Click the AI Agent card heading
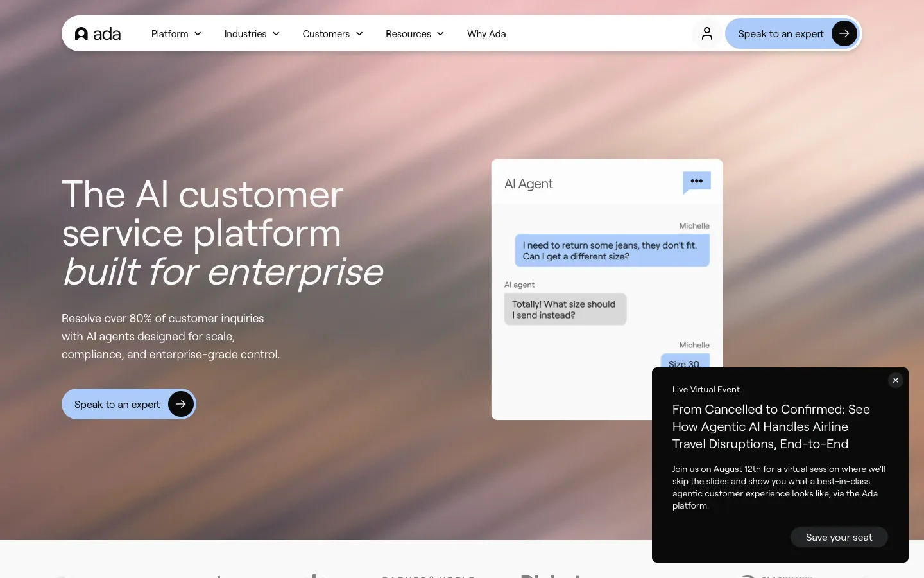The width and height of the screenshot is (924, 578). coord(529,184)
